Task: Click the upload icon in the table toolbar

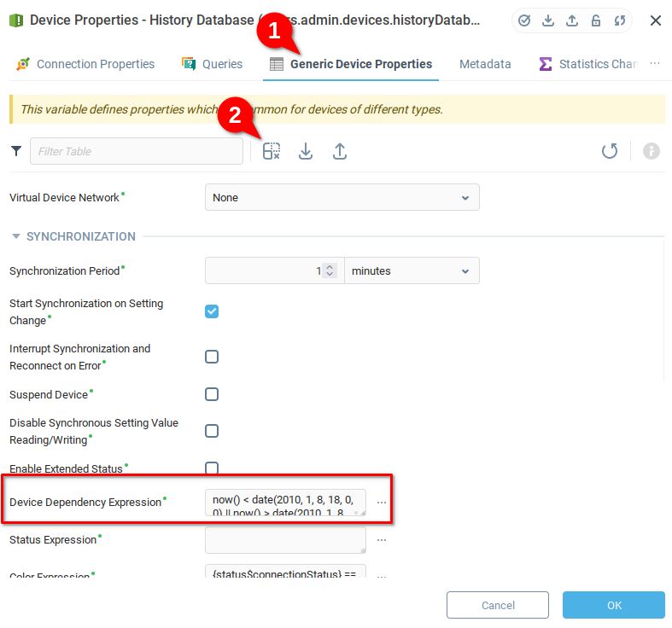Action: pos(340,151)
